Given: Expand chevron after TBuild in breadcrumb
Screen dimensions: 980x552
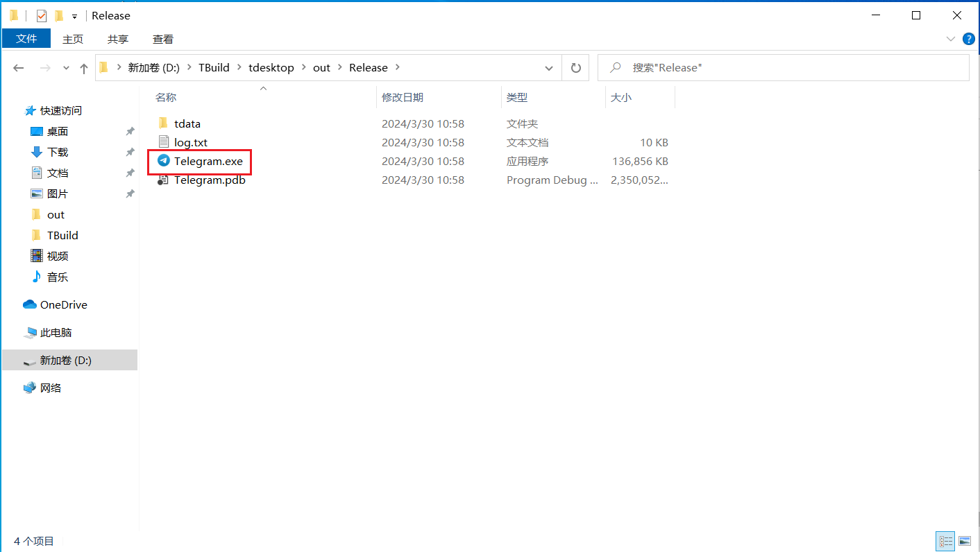Looking at the screenshot, I should click(x=239, y=68).
